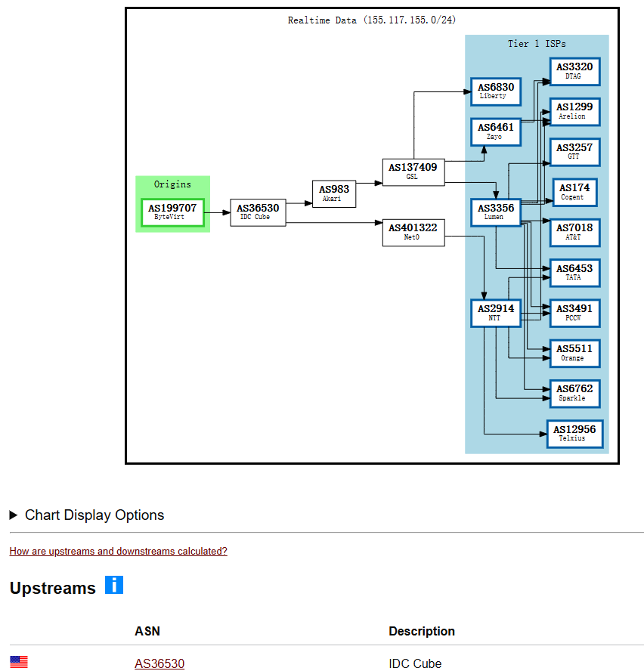Click the AS6762 Sparkle node

click(574, 394)
